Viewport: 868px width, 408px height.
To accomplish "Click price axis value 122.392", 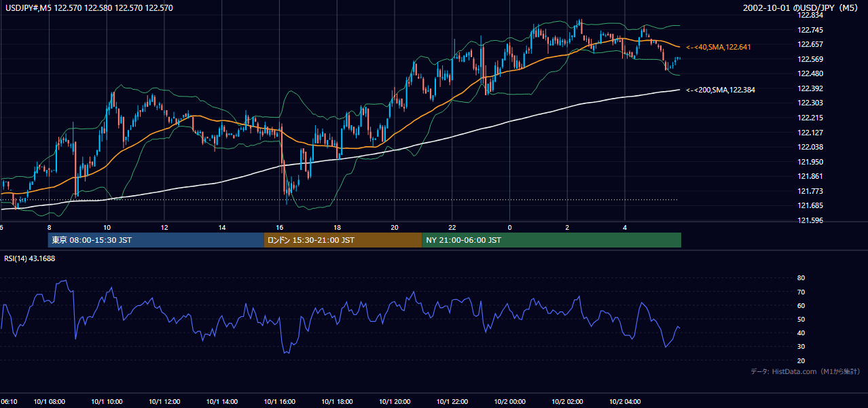I will 810,88.
